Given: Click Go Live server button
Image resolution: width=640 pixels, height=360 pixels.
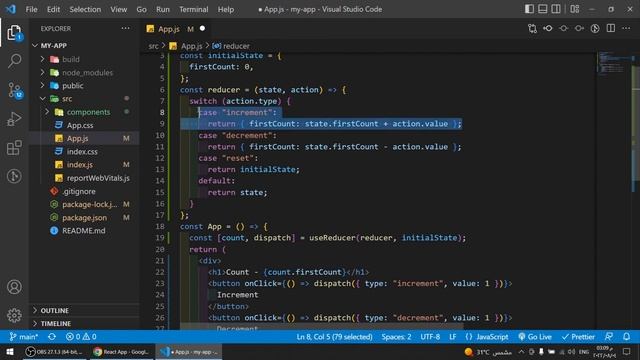Looking at the screenshot, I should click(x=535, y=337).
